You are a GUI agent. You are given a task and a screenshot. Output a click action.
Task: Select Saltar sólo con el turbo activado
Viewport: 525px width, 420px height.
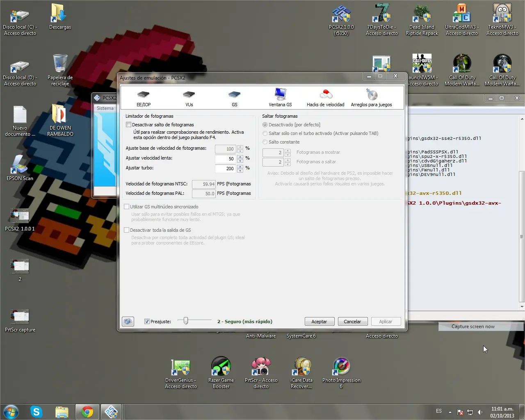coord(265,133)
